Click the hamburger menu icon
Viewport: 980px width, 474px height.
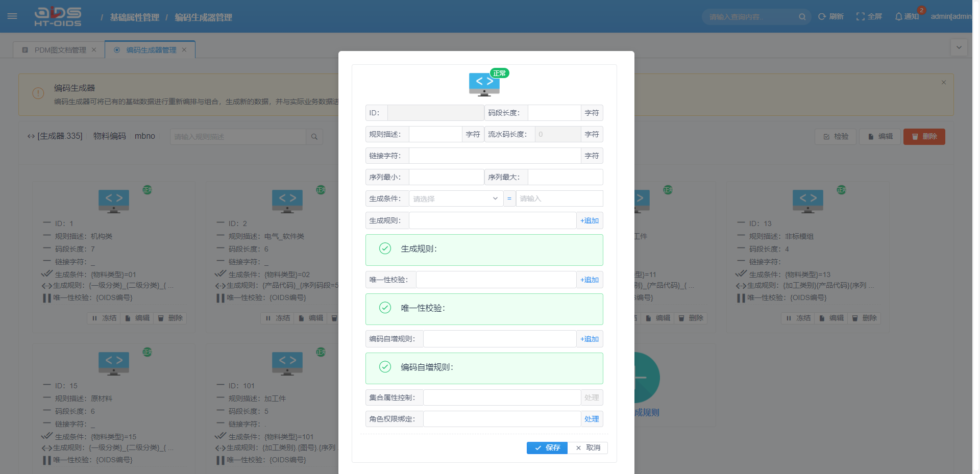click(12, 16)
